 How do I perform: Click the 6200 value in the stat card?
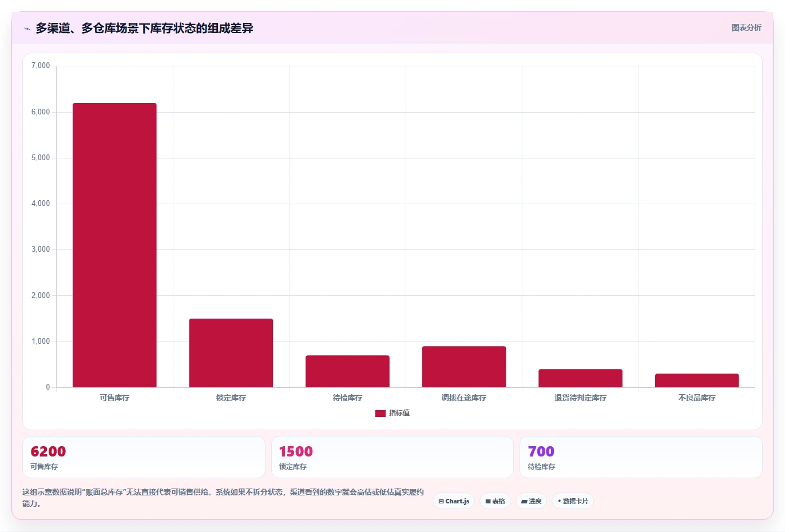click(48, 452)
